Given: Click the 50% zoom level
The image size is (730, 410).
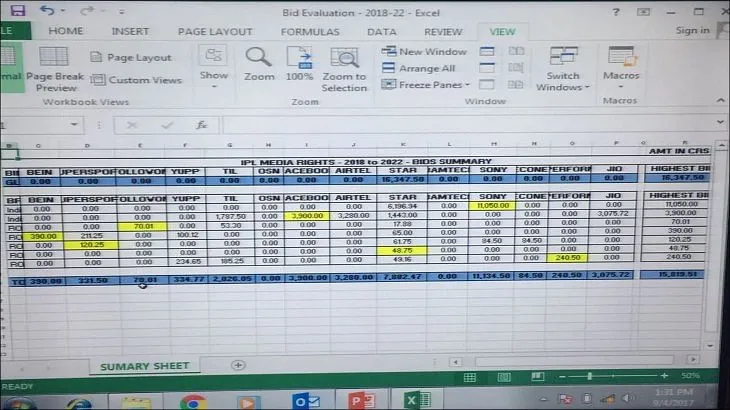Looking at the screenshot, I should [690, 375].
